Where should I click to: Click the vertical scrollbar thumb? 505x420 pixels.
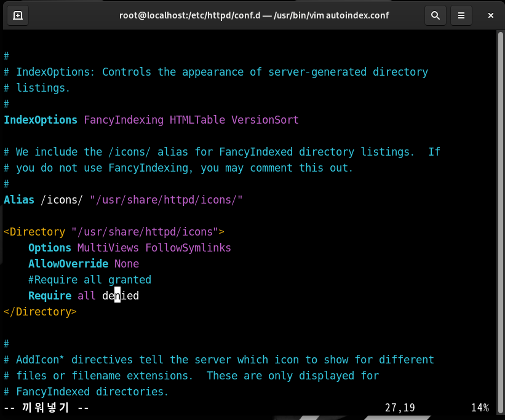[x=500, y=222]
